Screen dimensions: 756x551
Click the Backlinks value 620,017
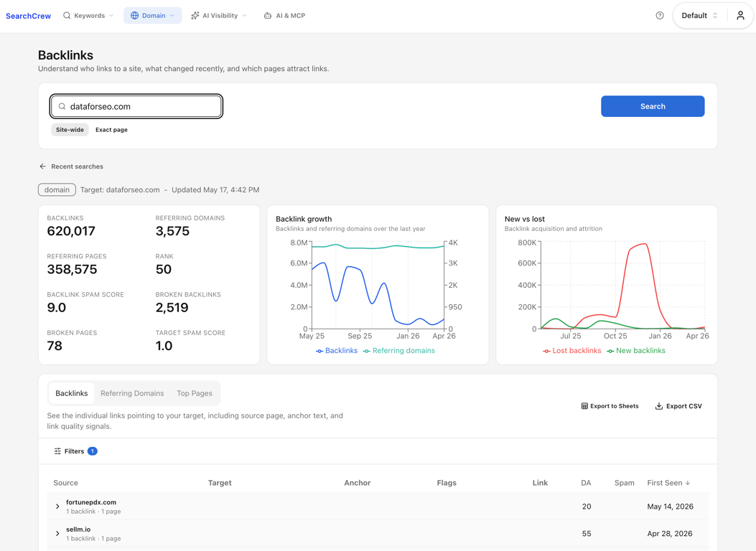pyautogui.click(x=71, y=231)
